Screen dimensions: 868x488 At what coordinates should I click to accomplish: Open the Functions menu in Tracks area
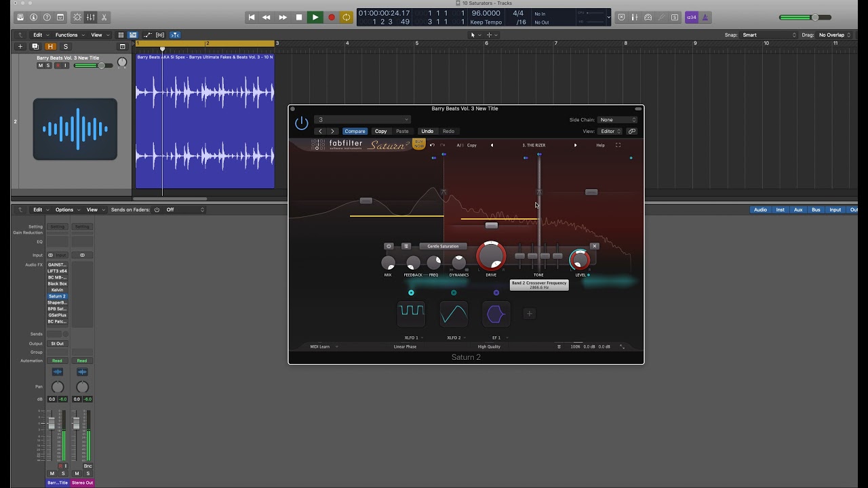pyautogui.click(x=68, y=35)
